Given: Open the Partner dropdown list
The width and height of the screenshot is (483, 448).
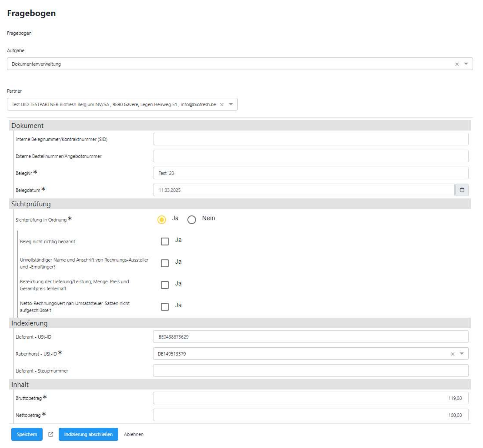Looking at the screenshot, I should (x=231, y=104).
